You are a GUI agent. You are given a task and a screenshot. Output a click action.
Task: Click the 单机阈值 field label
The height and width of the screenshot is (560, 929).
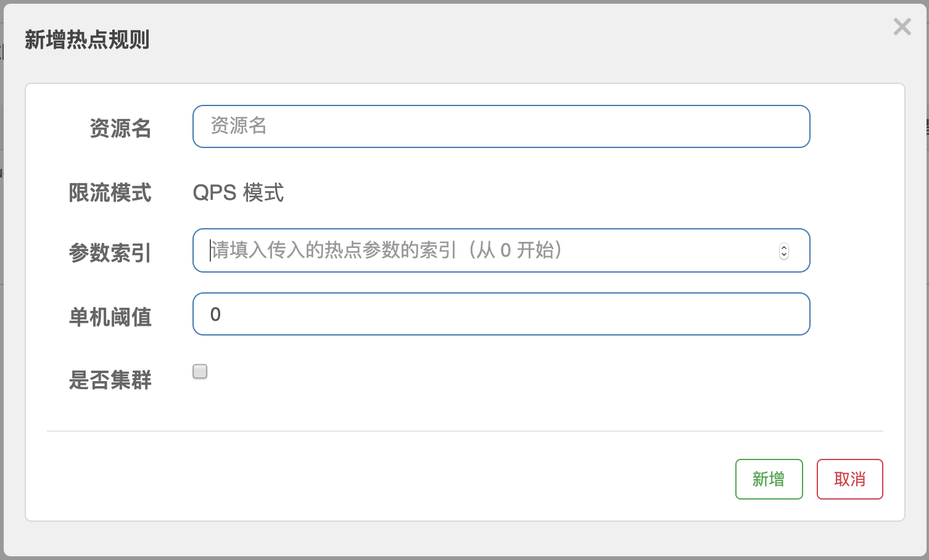(110, 317)
